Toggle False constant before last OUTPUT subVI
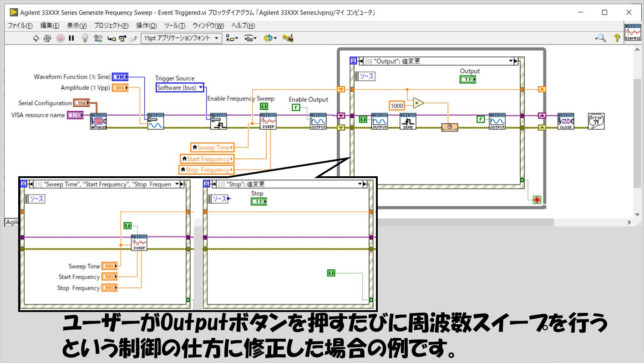644x363 pixels. click(481, 119)
